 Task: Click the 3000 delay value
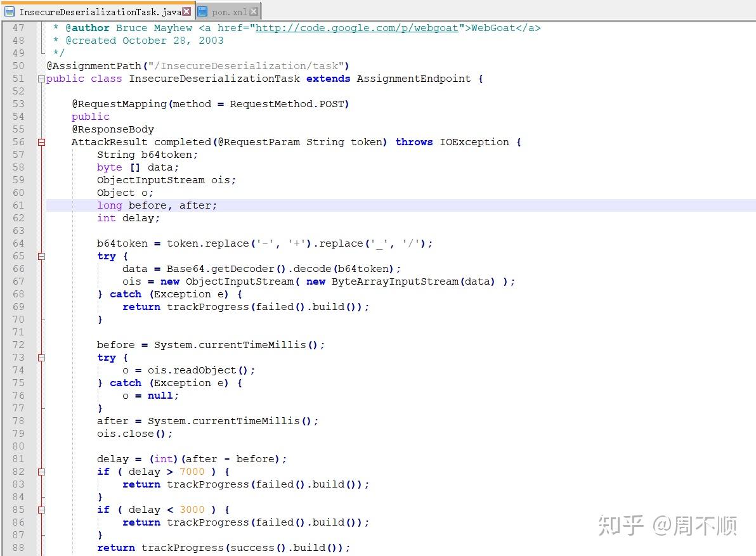[x=192, y=510]
